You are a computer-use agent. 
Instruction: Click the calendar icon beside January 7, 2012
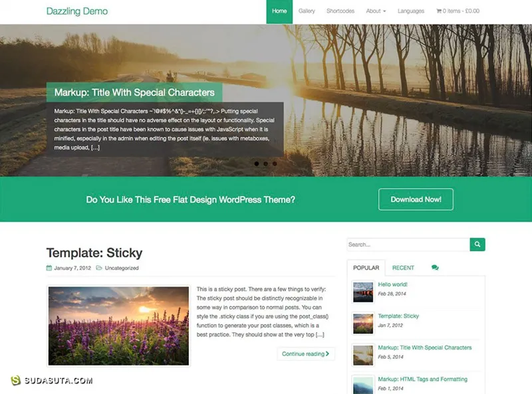49,268
